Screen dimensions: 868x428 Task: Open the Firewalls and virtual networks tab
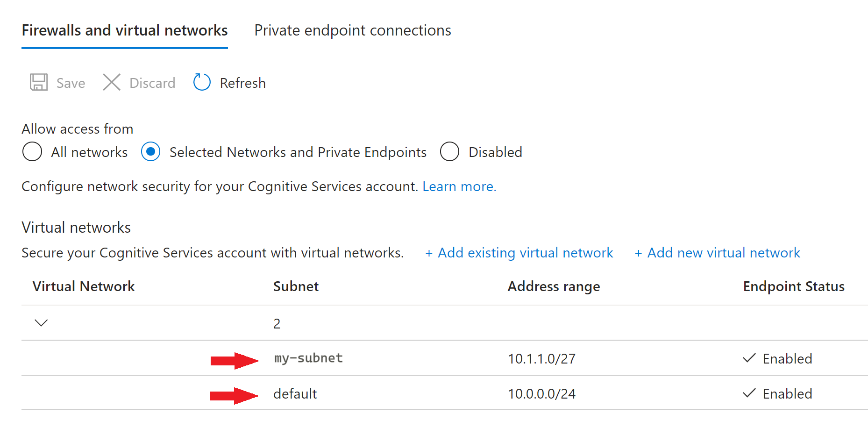[x=124, y=30]
